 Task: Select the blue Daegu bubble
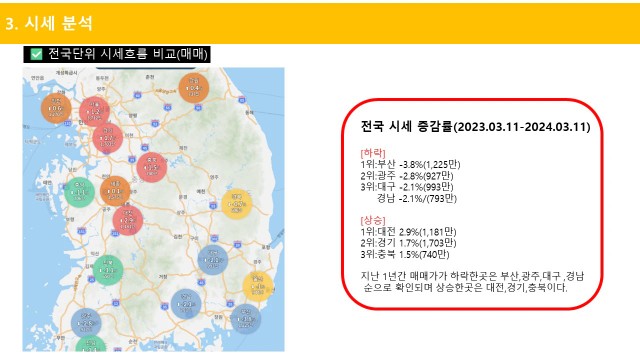(x=213, y=260)
